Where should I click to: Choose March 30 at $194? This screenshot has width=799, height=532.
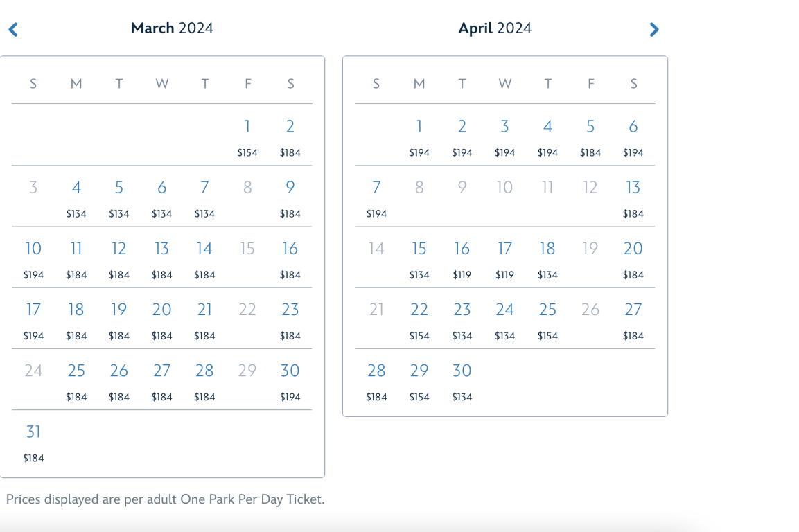(290, 371)
